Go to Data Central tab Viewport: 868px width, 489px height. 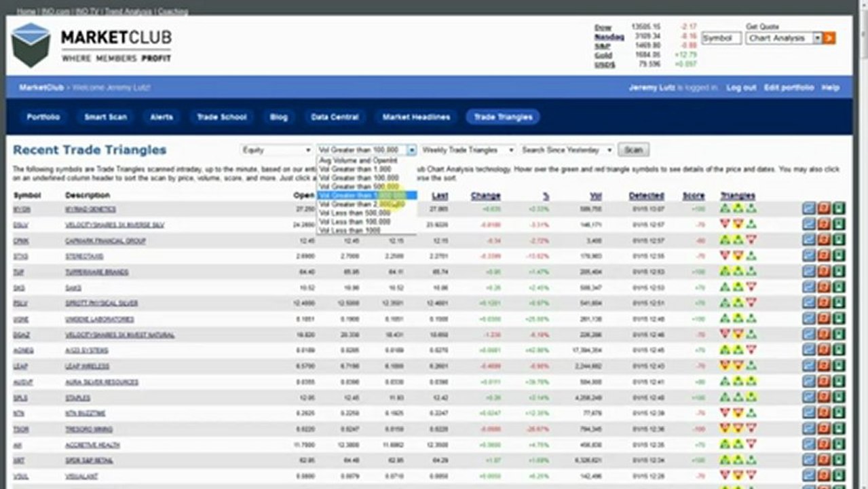coord(335,117)
